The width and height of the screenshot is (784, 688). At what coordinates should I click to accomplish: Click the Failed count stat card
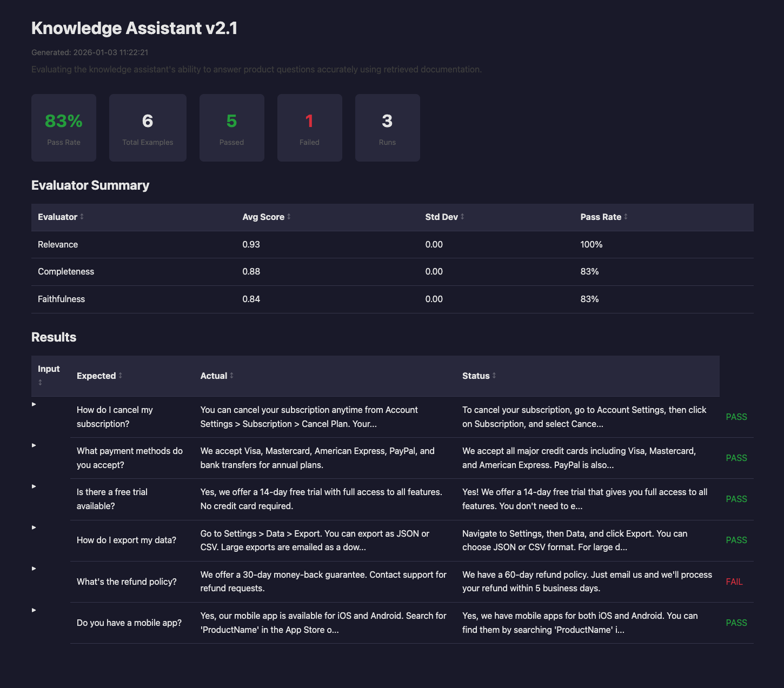(x=309, y=128)
